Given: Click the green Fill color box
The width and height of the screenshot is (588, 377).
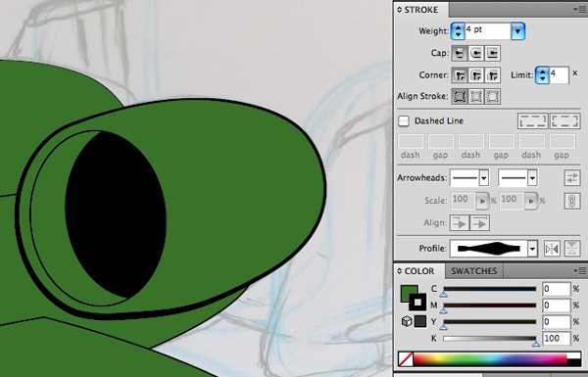Looking at the screenshot, I should [409, 293].
